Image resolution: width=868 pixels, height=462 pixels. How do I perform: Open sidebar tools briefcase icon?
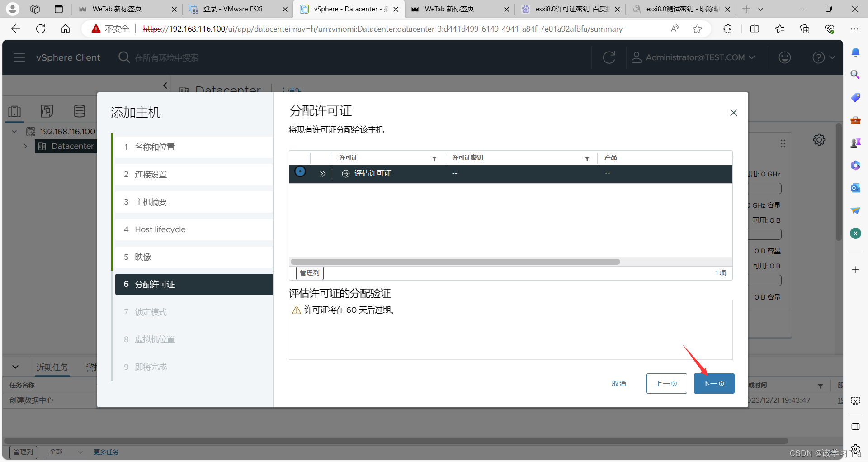[x=855, y=120]
